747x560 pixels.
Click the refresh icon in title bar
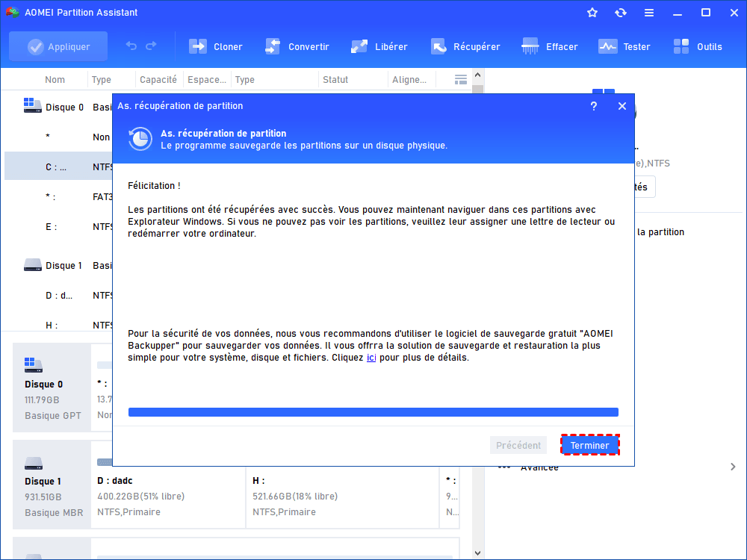coord(621,13)
